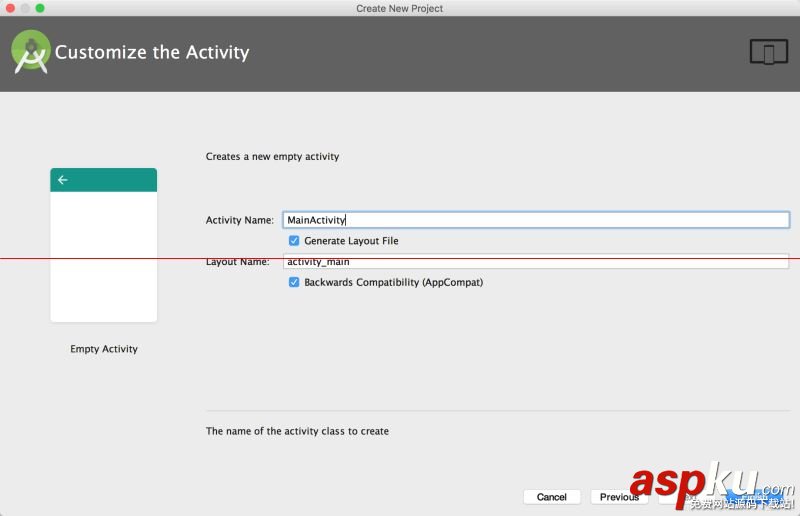Cancel the Create New Project wizard
The image size is (800, 516).
pyautogui.click(x=552, y=497)
